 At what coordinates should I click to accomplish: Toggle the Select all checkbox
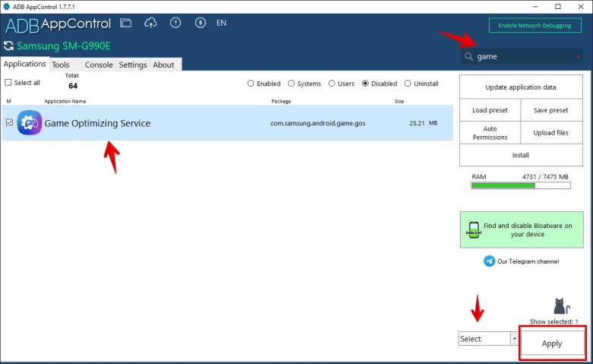8,82
